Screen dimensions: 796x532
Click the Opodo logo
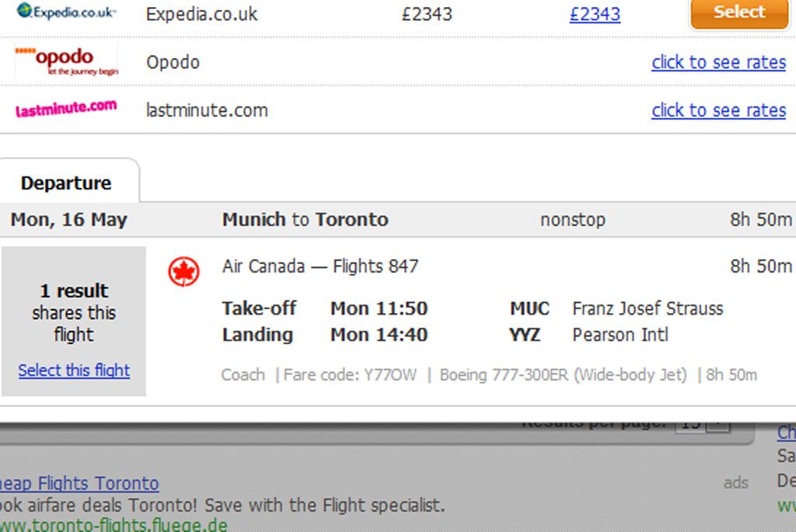pyautogui.click(x=67, y=62)
